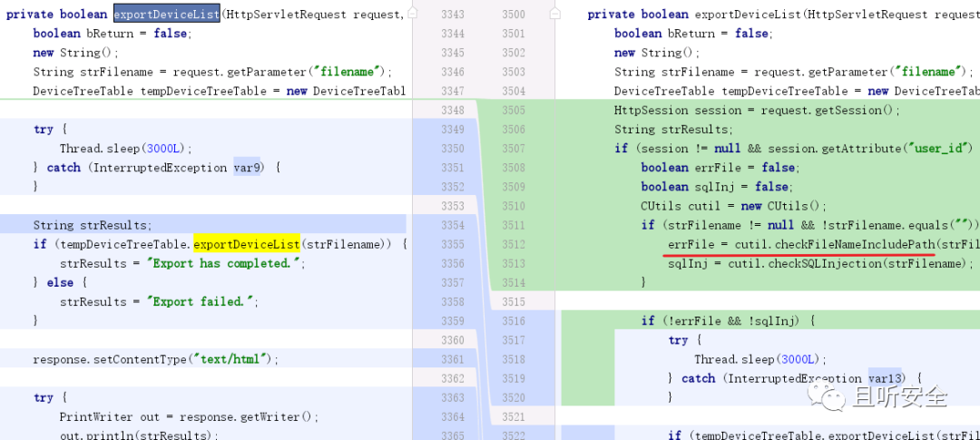The width and height of the screenshot is (980, 440).
Task: Click 'var13' variable in right catch clause
Action: click(885, 378)
